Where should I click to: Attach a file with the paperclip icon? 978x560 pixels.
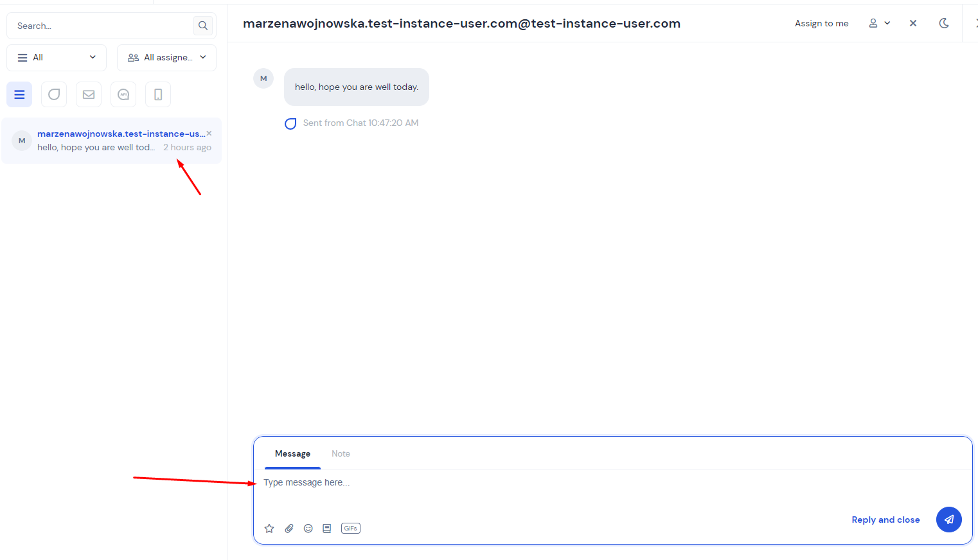(289, 529)
